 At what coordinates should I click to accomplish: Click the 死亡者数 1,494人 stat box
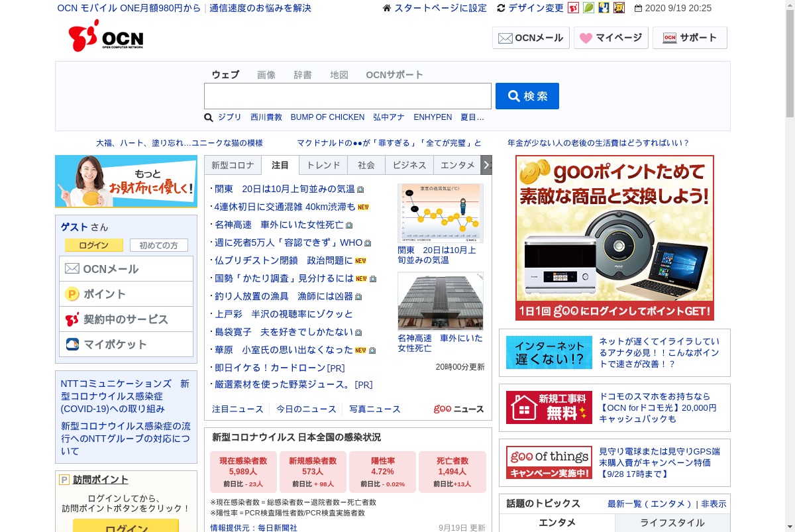coord(452,472)
